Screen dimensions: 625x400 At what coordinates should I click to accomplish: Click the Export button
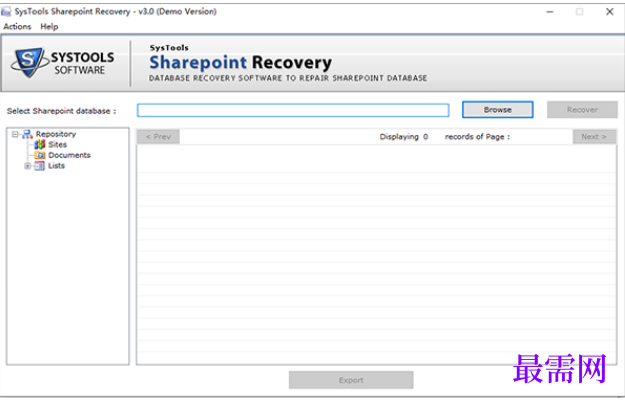[x=351, y=380]
